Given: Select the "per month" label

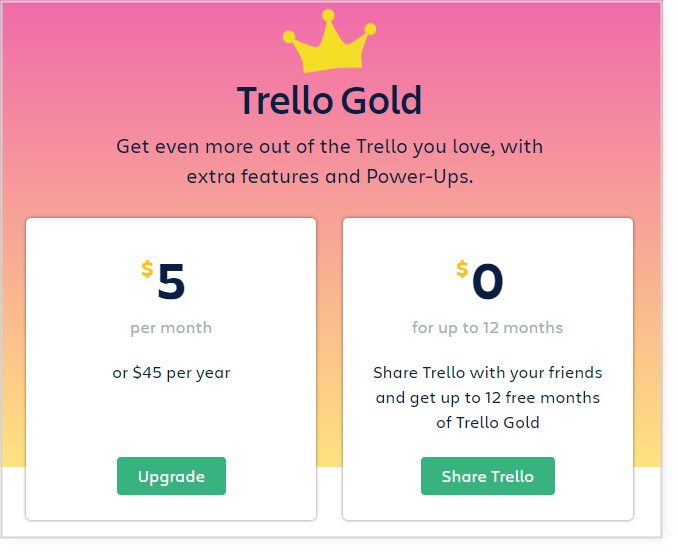Looking at the screenshot, I should (x=171, y=328).
